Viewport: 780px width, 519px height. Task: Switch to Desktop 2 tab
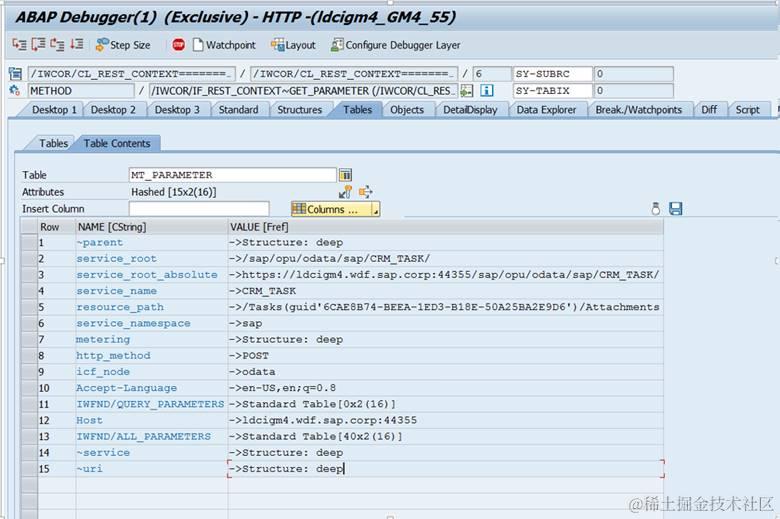click(113, 110)
